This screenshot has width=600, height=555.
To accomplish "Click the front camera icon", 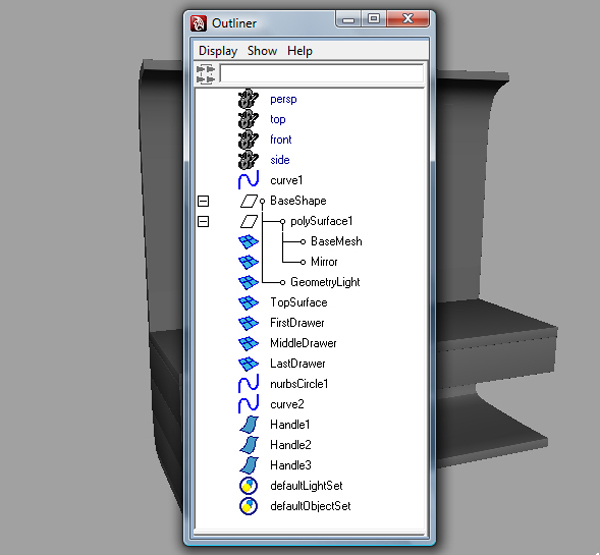I will coord(248,140).
